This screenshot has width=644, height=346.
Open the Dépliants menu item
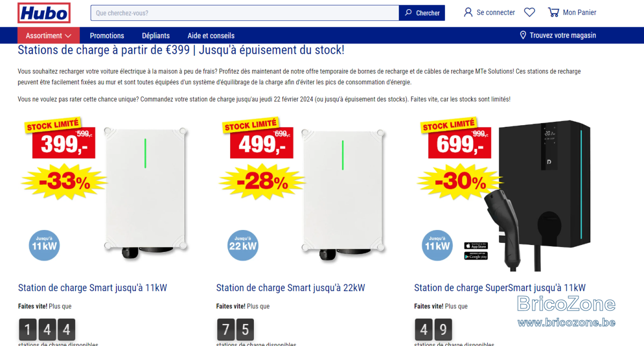[x=156, y=35]
